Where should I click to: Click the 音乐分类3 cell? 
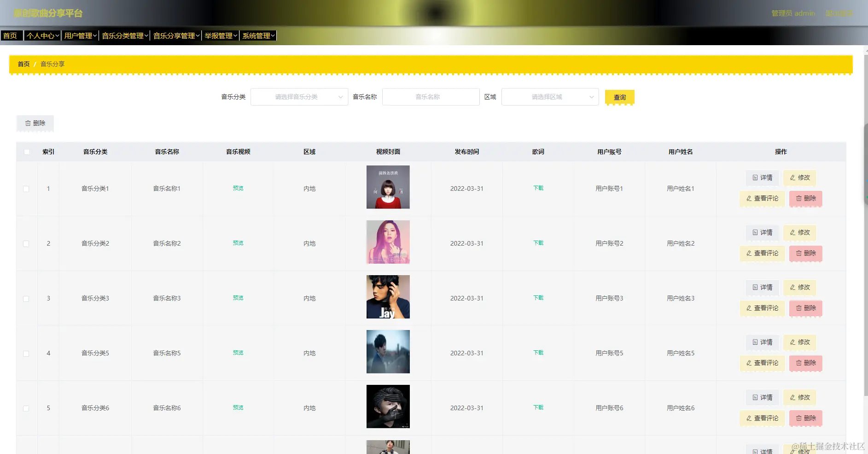point(95,298)
